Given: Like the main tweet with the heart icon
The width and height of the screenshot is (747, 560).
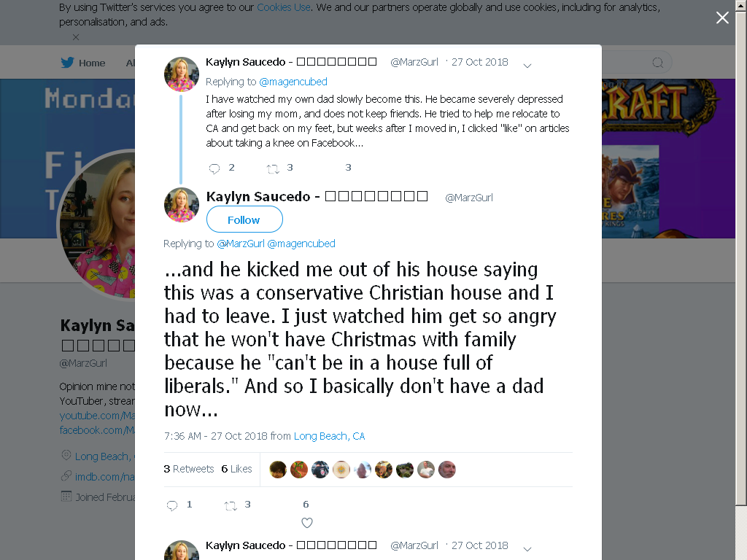Looking at the screenshot, I should click(307, 523).
